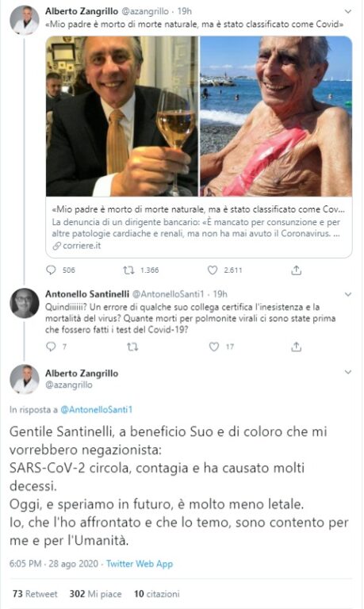This screenshot has height=609, width=364.
Task: Reply to Zangrillo's first tweet via comment icon
Action: click(x=51, y=270)
